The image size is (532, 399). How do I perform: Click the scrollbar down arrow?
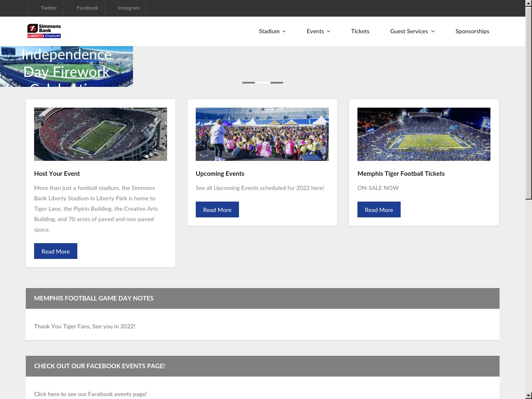click(529, 396)
